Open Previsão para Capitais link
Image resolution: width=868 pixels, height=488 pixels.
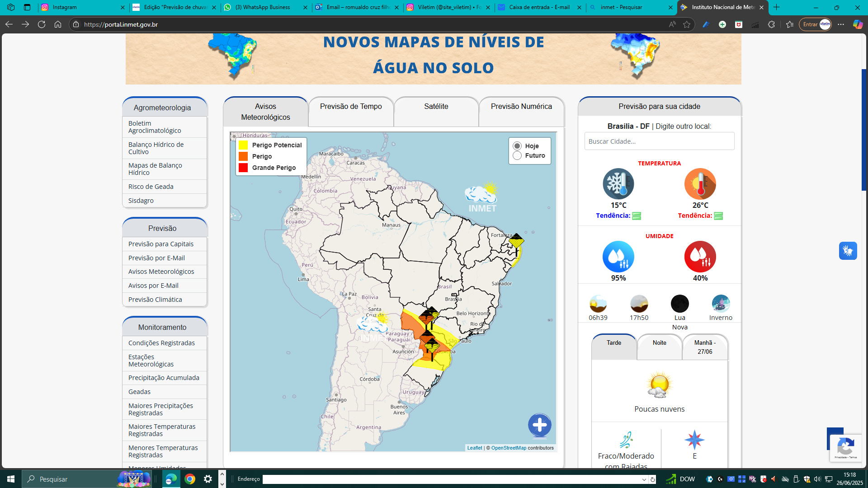pyautogui.click(x=160, y=244)
